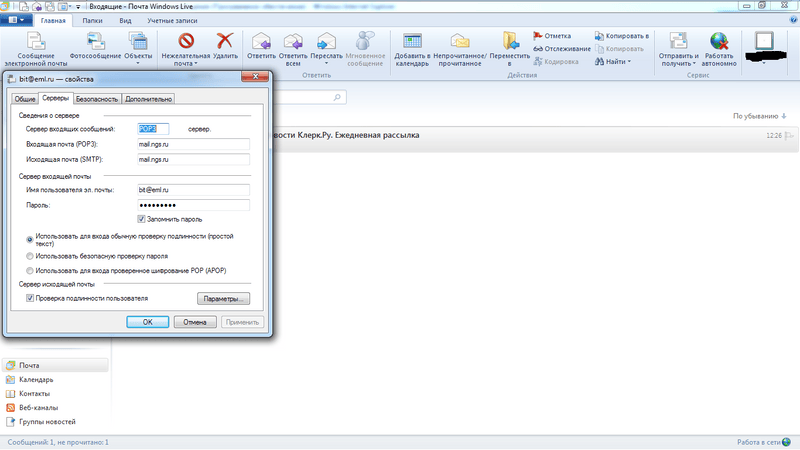Click the Delete (Удалить) red X icon

point(224,41)
